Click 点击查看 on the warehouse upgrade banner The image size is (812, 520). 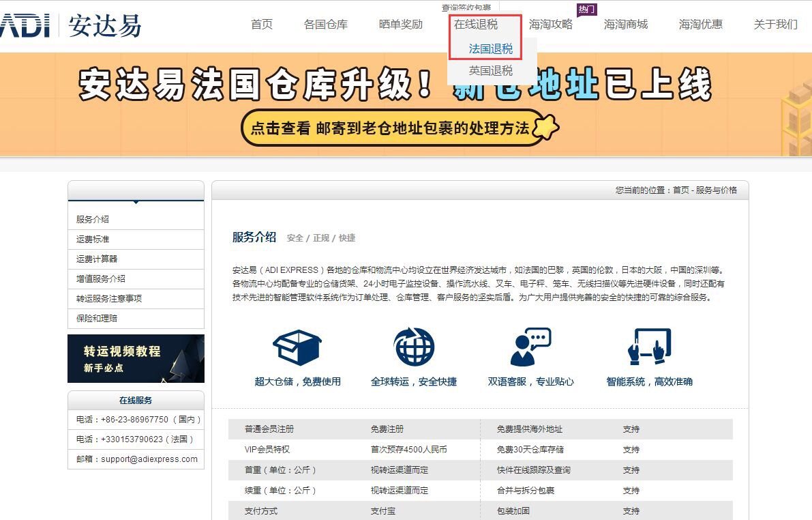tap(282, 128)
